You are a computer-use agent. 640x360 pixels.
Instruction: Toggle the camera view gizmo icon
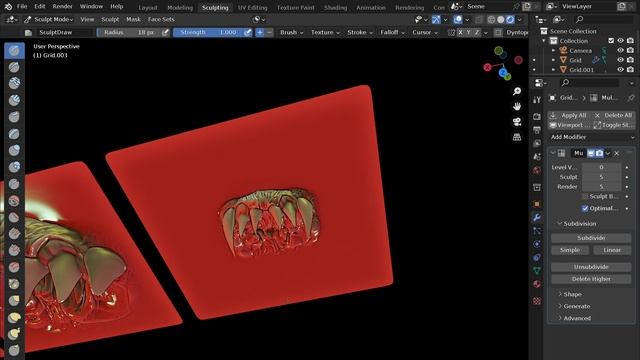[x=517, y=122]
